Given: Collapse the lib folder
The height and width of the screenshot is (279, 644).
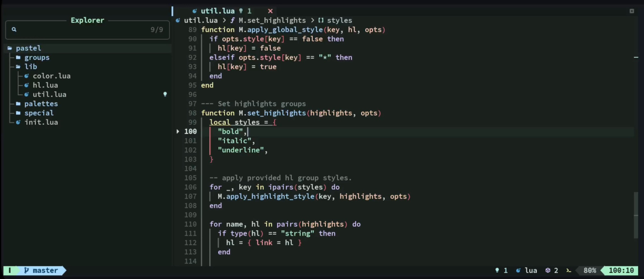Looking at the screenshot, I should coord(31,67).
